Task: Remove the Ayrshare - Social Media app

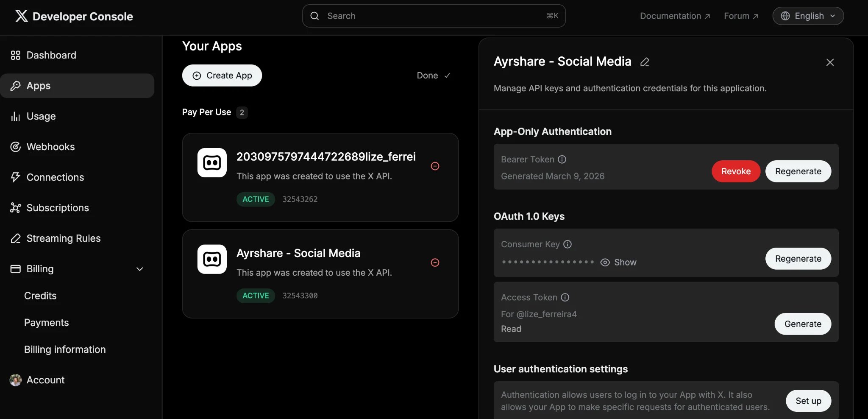Action: (435, 263)
